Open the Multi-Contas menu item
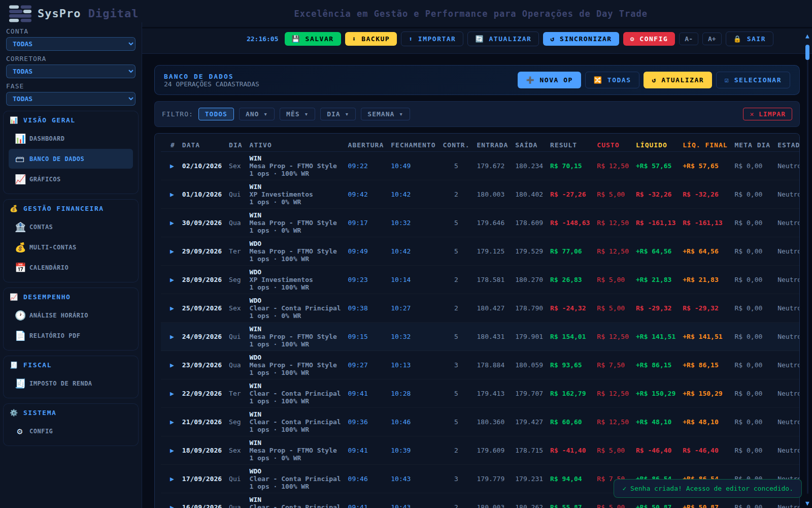Viewport: 812px width, 508px height. tap(71, 247)
